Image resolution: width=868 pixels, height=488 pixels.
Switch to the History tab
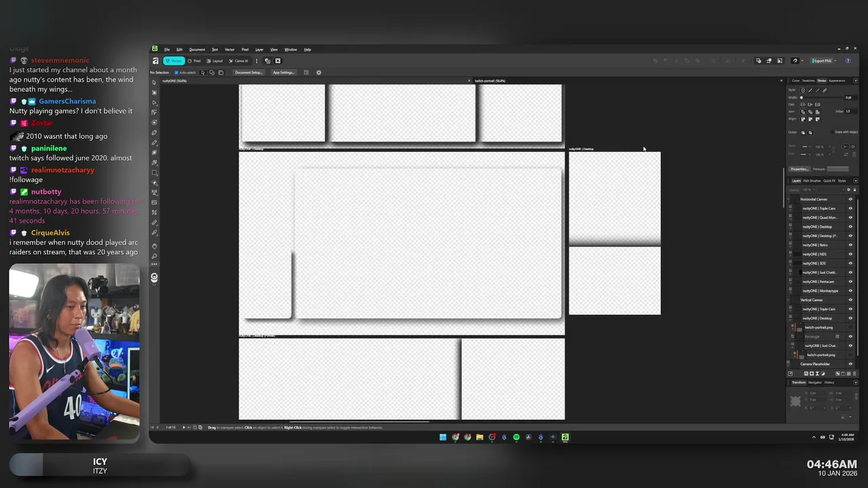coord(829,382)
